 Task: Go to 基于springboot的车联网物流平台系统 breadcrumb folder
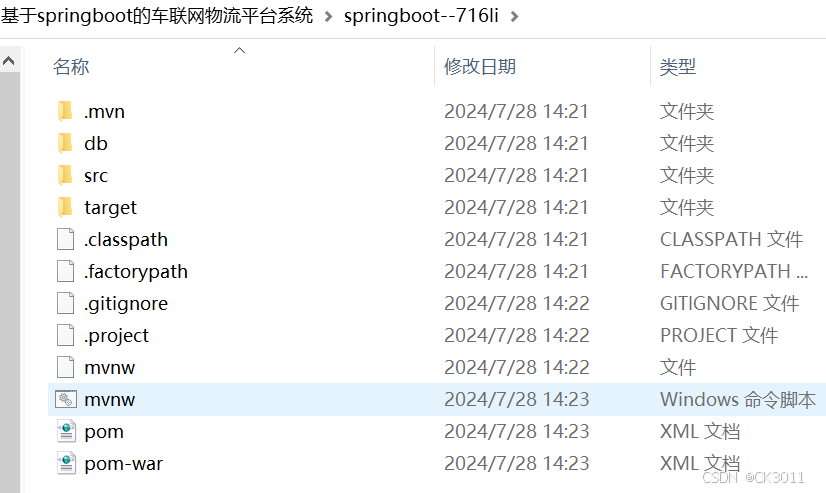click(x=157, y=16)
